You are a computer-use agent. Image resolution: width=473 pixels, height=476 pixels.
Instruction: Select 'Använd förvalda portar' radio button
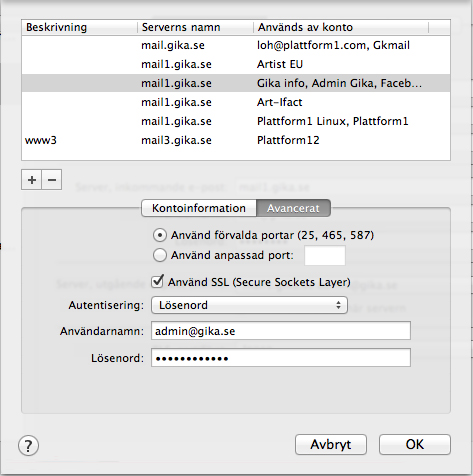160,235
